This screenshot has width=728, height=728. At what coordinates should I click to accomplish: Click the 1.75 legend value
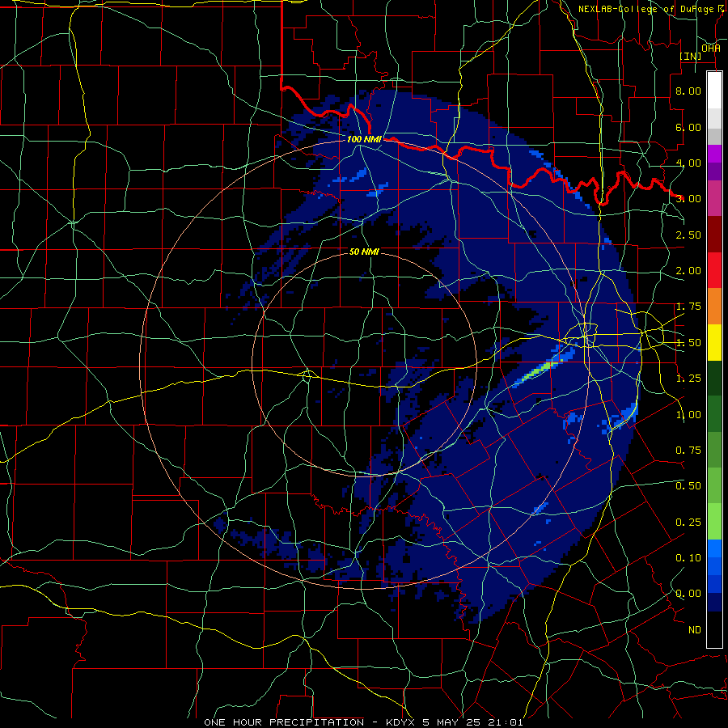click(688, 307)
